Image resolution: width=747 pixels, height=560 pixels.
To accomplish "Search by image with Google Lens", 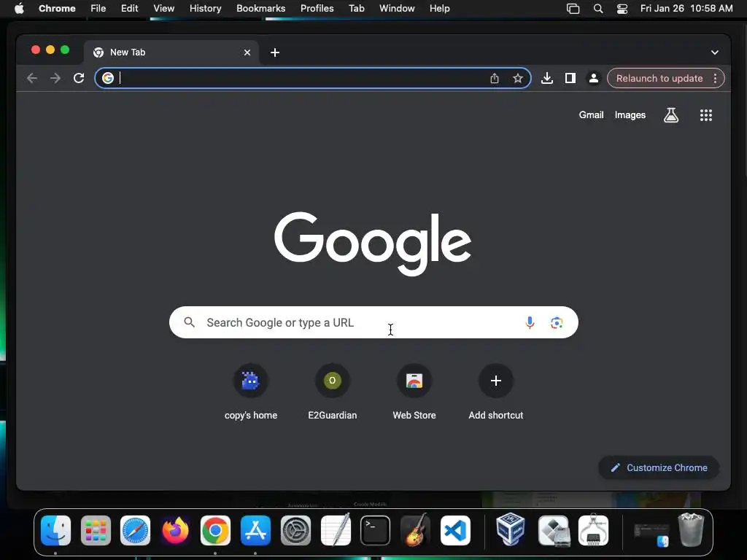I will click(x=557, y=322).
